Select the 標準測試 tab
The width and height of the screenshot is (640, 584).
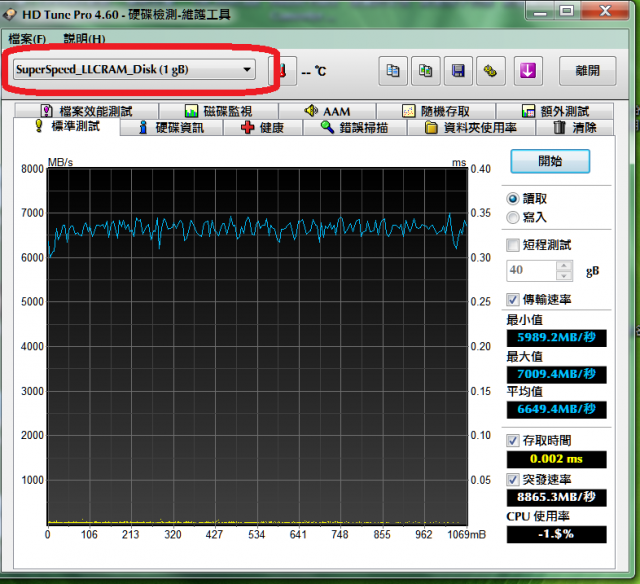pos(67,126)
